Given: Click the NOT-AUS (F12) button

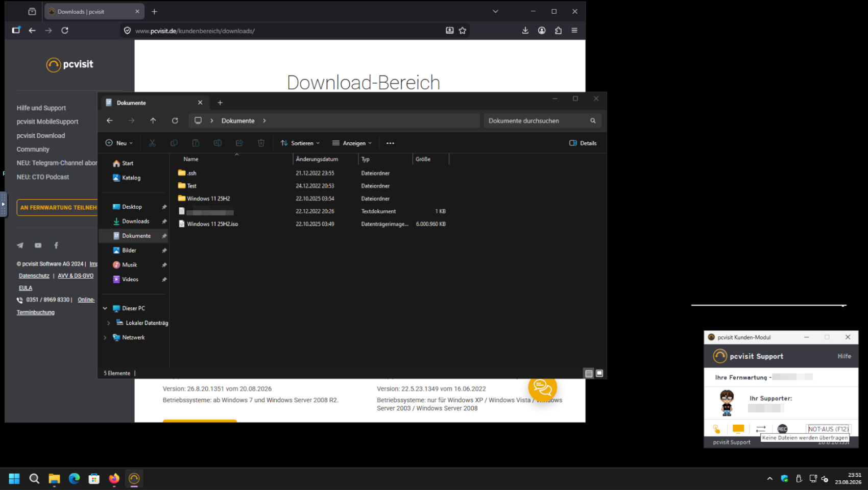Looking at the screenshot, I should pos(828,429).
